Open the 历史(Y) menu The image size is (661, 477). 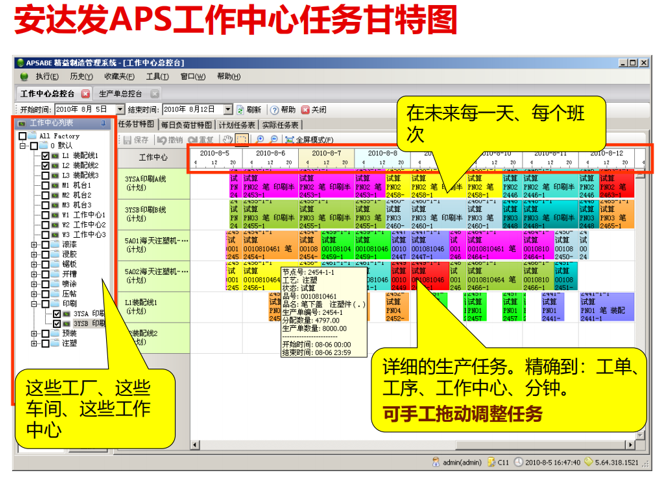[x=81, y=77]
